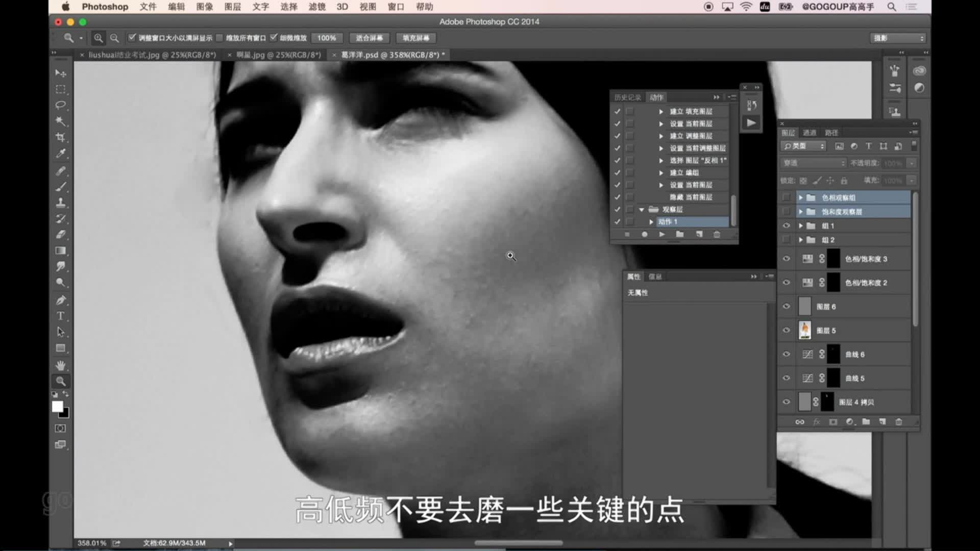Select the Move tool

coord(61,73)
